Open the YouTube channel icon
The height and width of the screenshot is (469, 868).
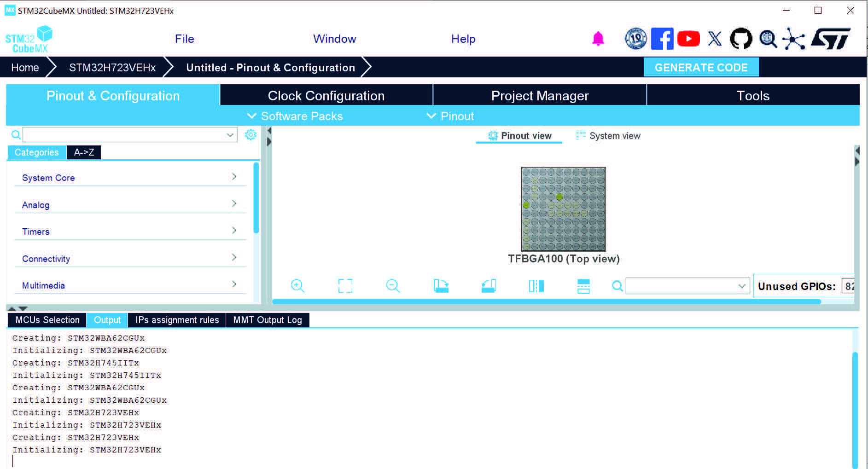pyautogui.click(x=688, y=39)
